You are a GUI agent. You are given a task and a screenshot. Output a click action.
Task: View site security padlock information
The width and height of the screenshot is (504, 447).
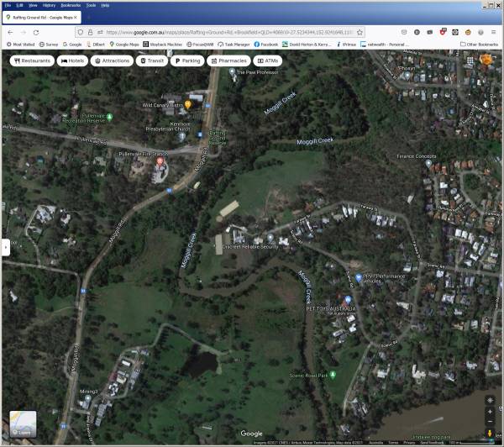91,33
